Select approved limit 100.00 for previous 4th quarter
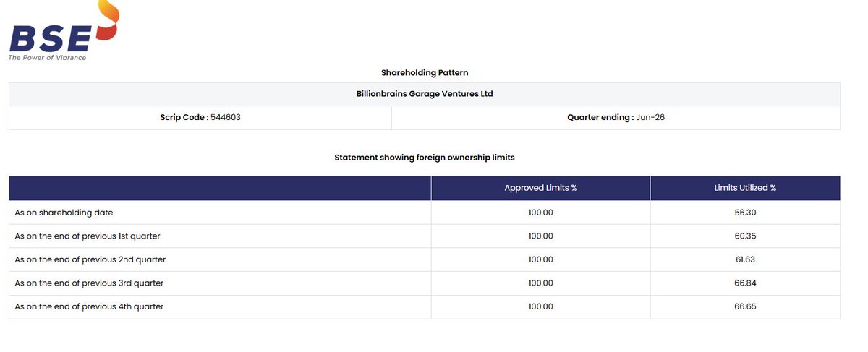The height and width of the screenshot is (352, 868). pyautogui.click(x=540, y=306)
